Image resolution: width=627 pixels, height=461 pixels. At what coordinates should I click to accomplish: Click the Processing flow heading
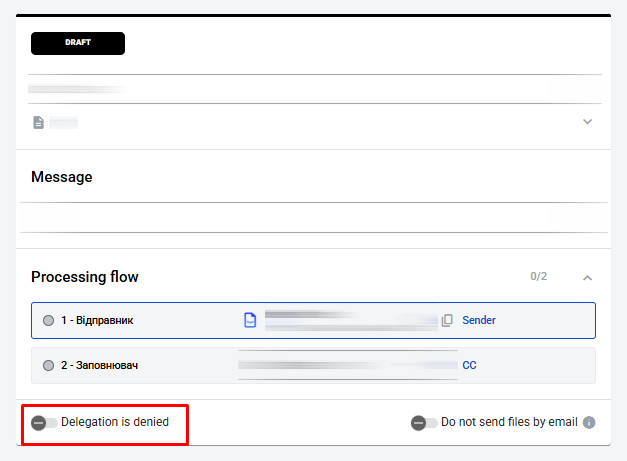pos(85,276)
